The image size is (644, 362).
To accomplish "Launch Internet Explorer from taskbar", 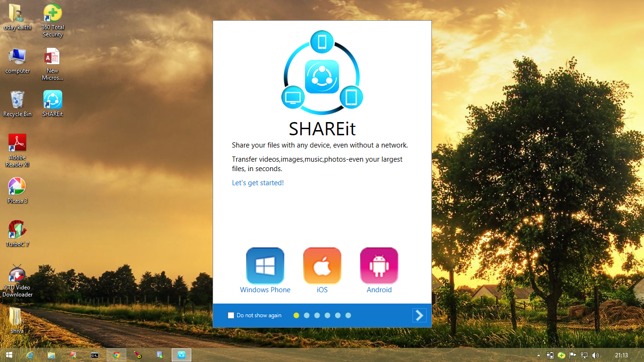I will coord(30,355).
